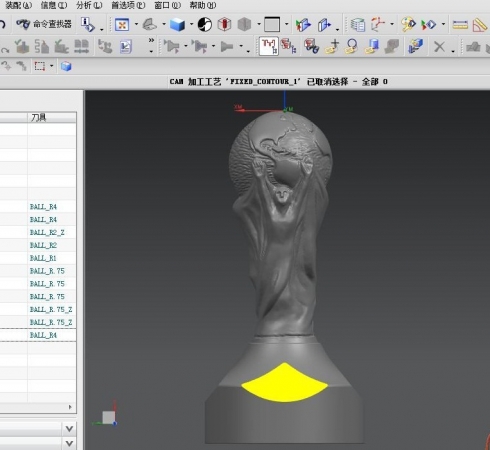Screen dimensions: 490x450
Task: Click the Create Tool plus icon
Action: click(x=332, y=46)
